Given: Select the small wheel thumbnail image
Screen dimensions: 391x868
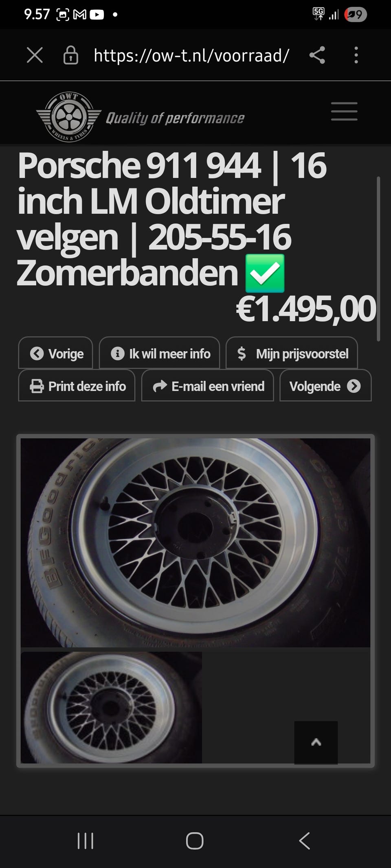Looking at the screenshot, I should [x=111, y=707].
